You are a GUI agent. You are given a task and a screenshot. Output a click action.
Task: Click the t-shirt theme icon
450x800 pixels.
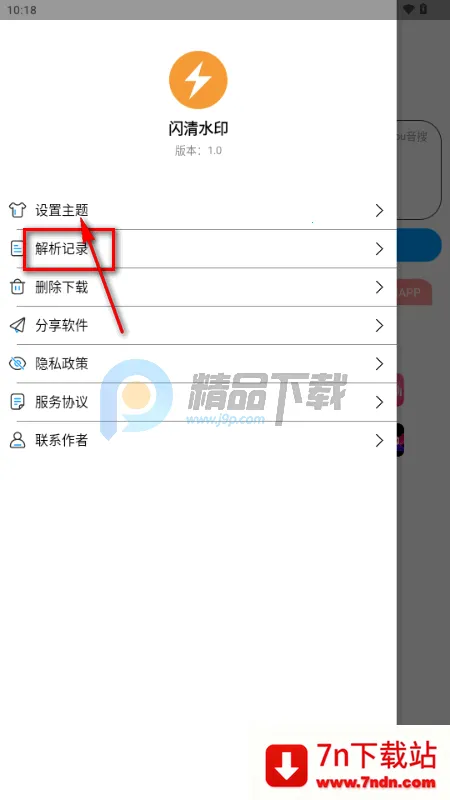click(17, 210)
